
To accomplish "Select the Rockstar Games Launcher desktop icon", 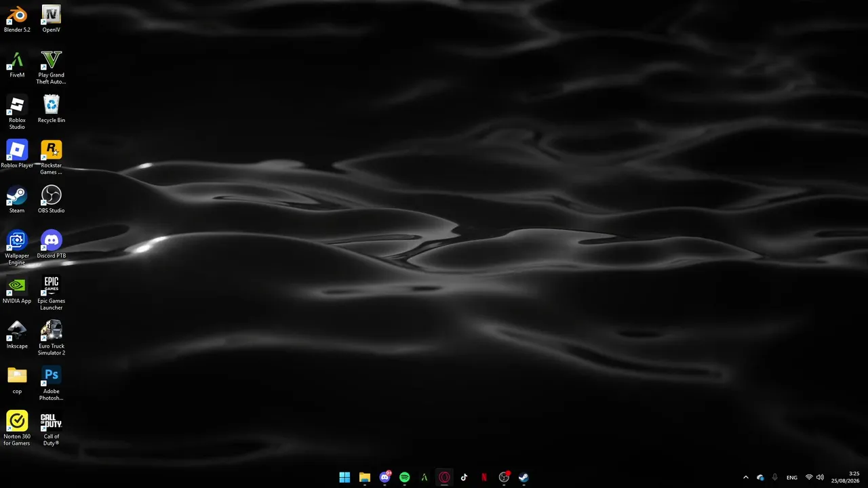I will coord(52,158).
